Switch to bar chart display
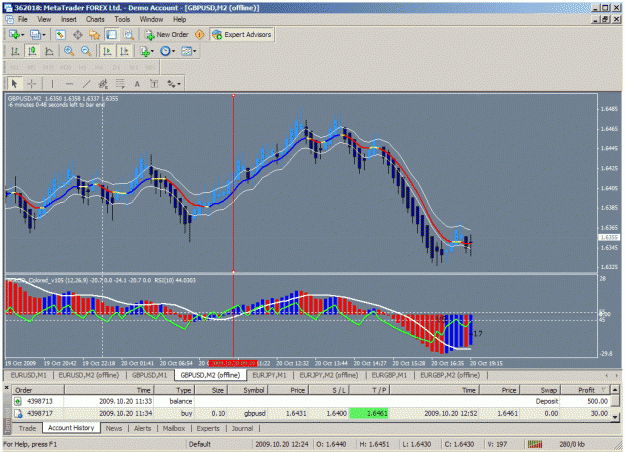 tap(15, 51)
